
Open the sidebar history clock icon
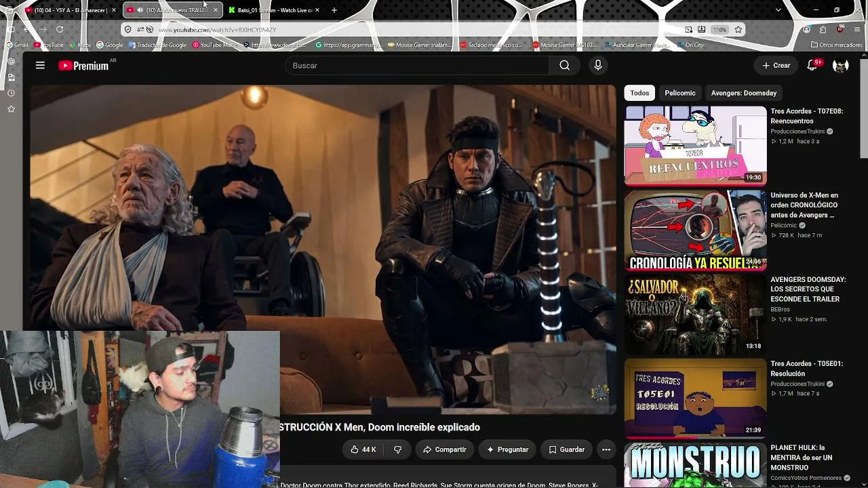coord(11,93)
